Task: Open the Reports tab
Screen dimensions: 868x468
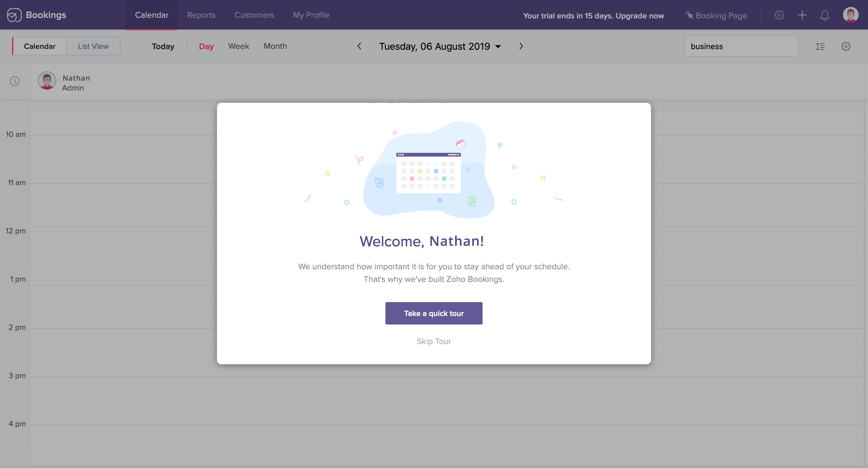Action: 201,15
